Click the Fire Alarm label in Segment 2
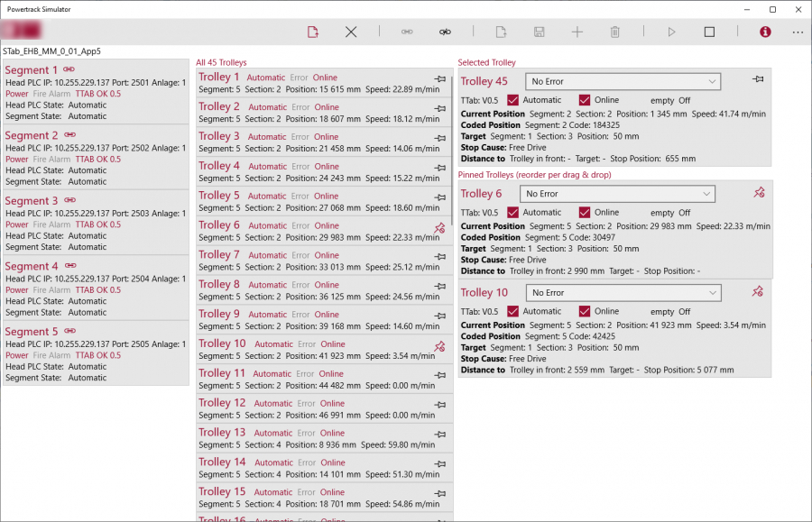This screenshot has width=812, height=522. click(x=52, y=159)
